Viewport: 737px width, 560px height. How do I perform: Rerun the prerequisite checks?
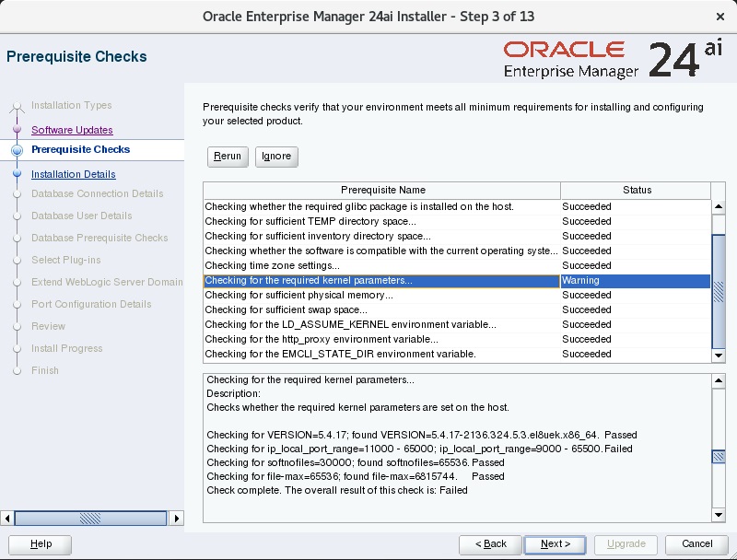pyautogui.click(x=228, y=156)
